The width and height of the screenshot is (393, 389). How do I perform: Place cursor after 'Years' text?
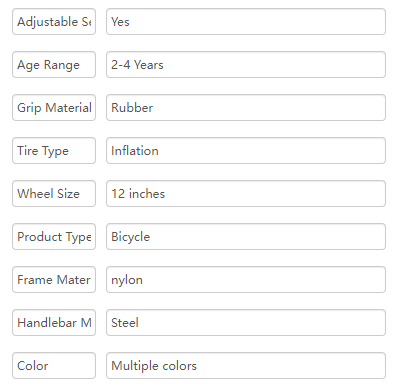164,65
